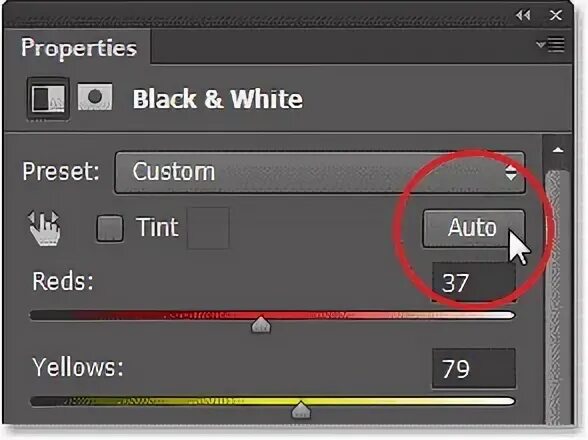Click the layer mask icon
This screenshot has height=440, width=588.
(95, 97)
